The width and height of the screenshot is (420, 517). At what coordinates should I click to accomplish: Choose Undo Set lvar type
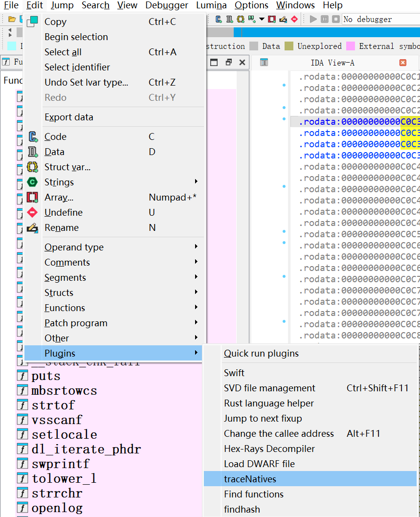tap(115, 82)
